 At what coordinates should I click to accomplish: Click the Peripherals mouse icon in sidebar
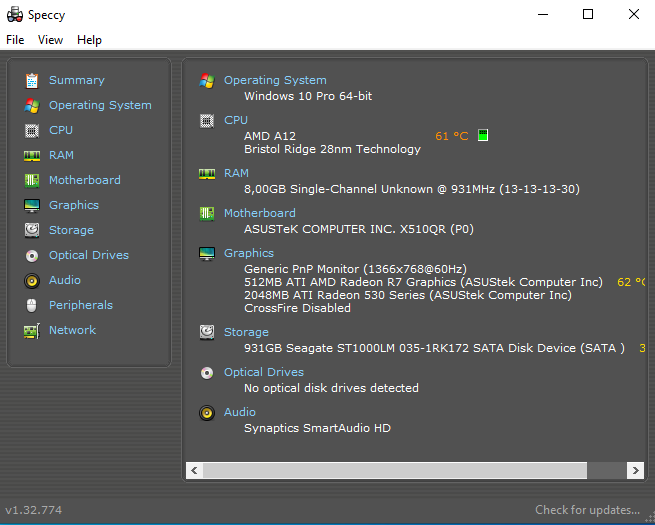[x=32, y=306]
